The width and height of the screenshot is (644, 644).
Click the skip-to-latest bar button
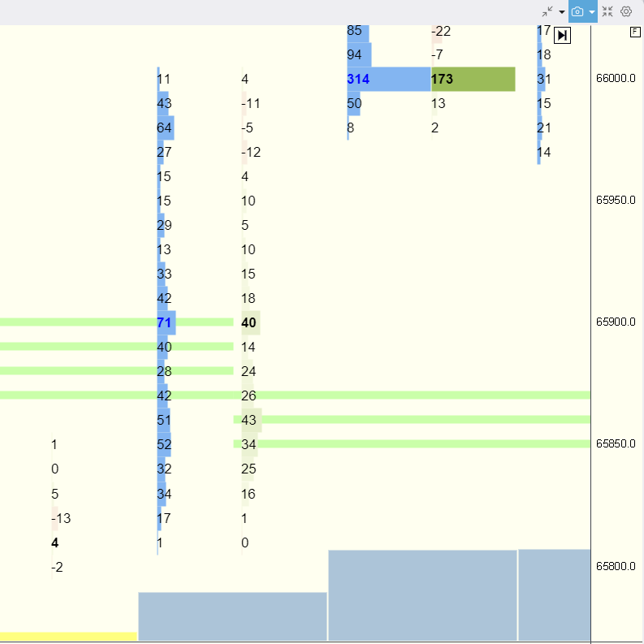click(x=563, y=35)
